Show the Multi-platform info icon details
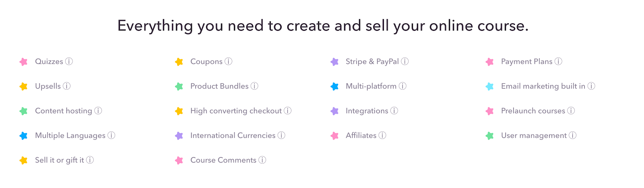 pyautogui.click(x=402, y=86)
